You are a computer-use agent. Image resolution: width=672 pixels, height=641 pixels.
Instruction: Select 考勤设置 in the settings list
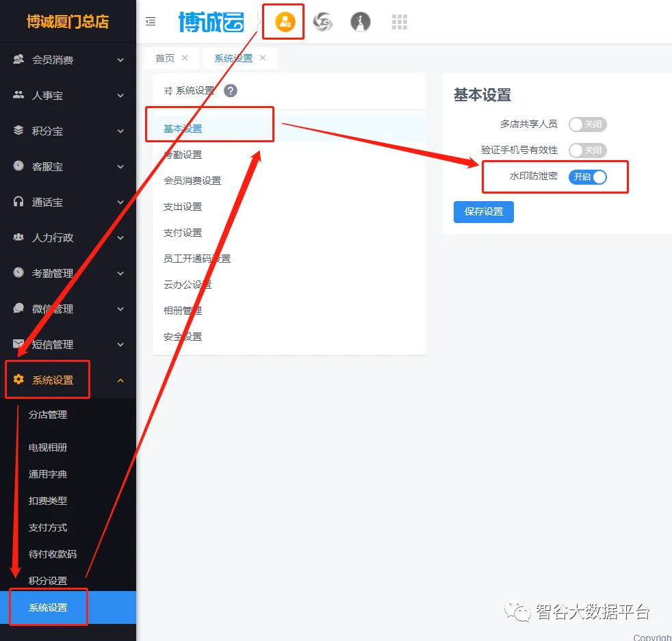183,155
